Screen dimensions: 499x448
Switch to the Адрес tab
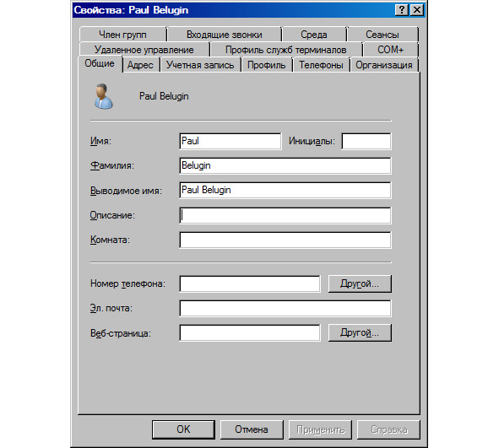coord(140,65)
